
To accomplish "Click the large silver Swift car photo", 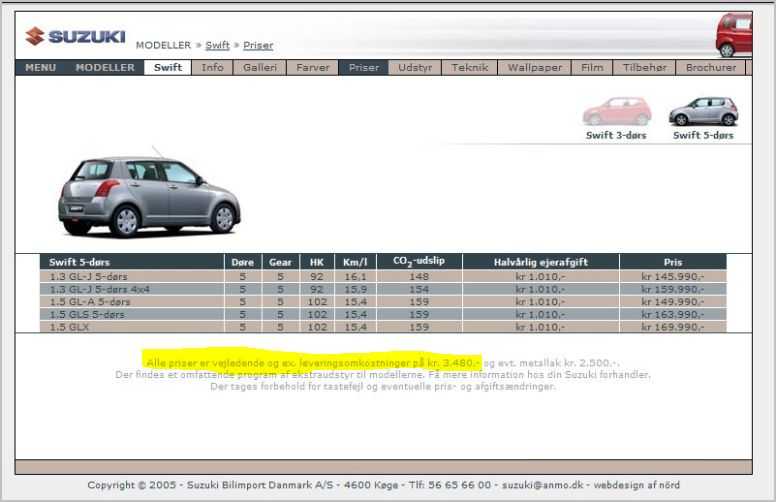I will 148,195.
